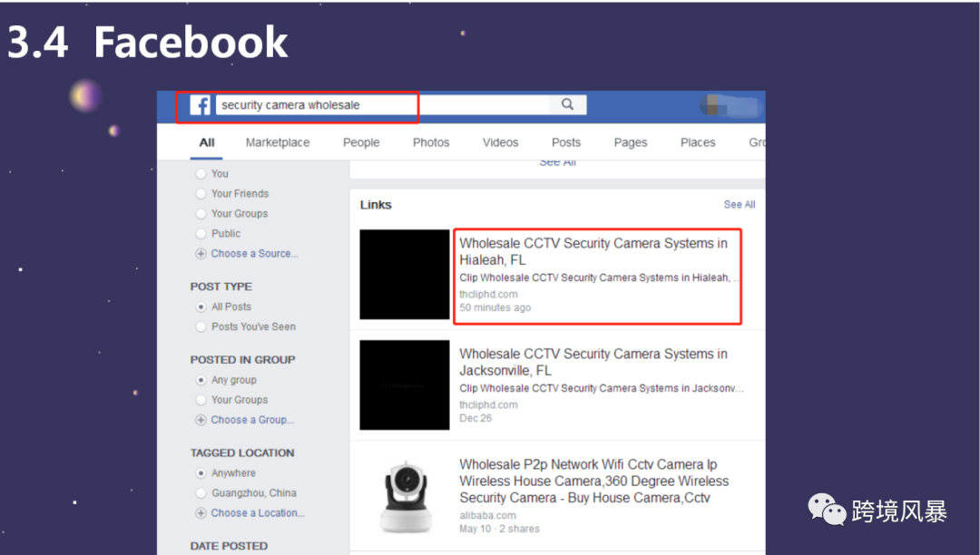
Task: Open the All search tab
Action: (x=207, y=142)
